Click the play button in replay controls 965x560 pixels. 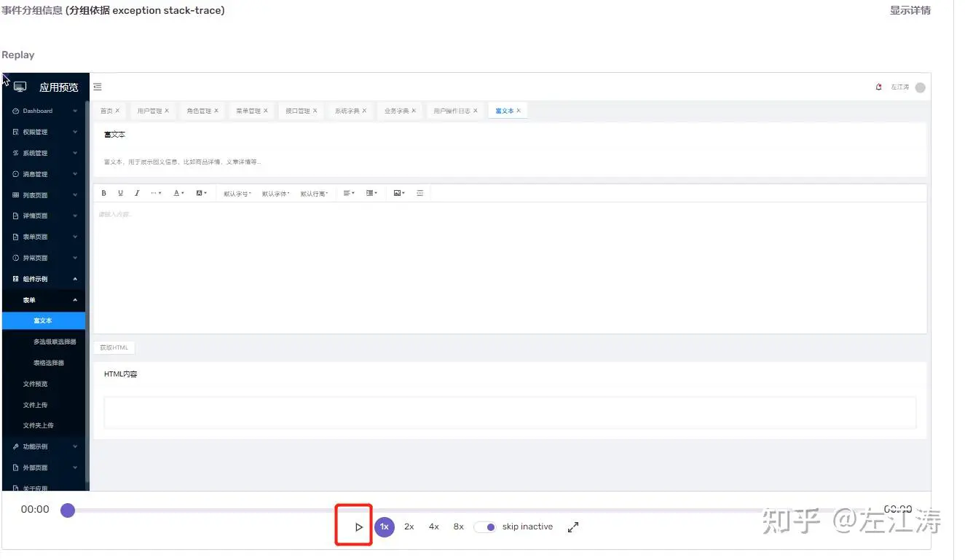click(x=358, y=527)
